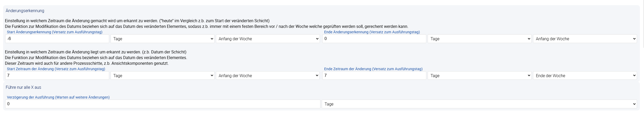
Task: Open Anfang der Woche dropdown for Start Zeitraum
Action: coord(268,76)
